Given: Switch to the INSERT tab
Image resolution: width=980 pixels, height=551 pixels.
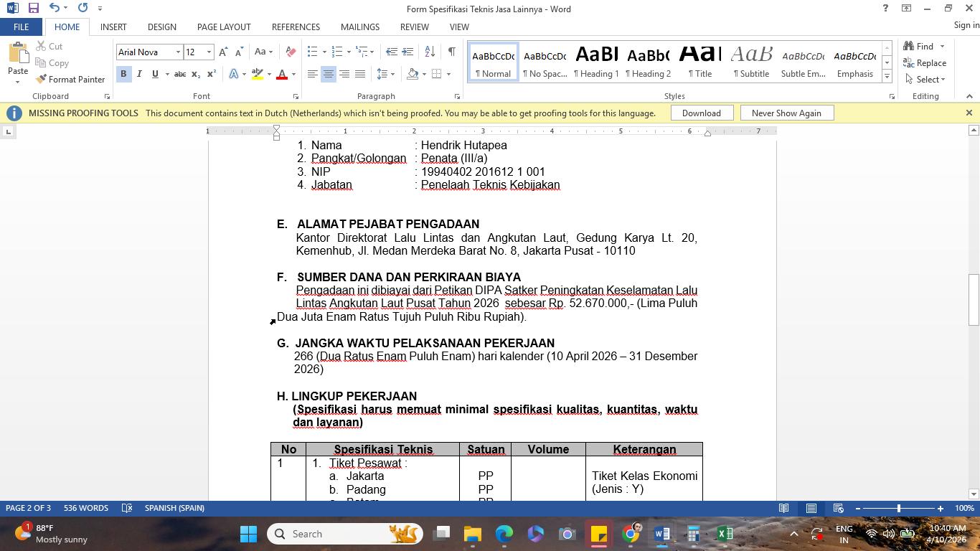Looking at the screenshot, I should [113, 27].
